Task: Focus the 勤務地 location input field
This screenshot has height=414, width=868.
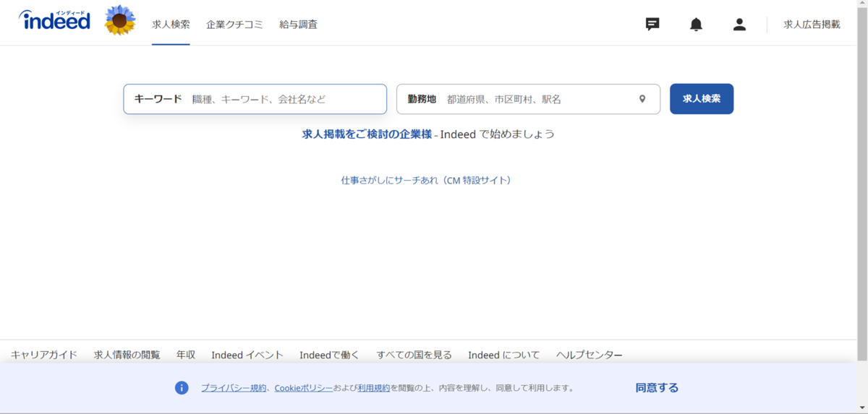Action: coord(528,99)
